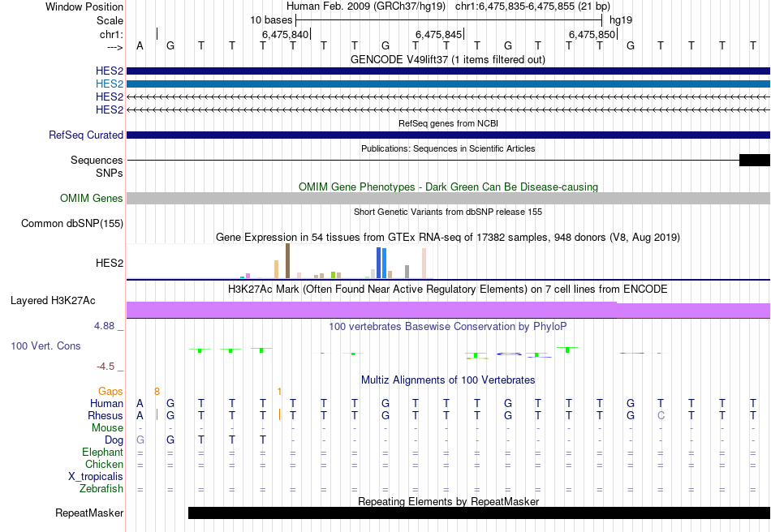Screen dimensions: 771x532
Task: Click Multiz Alignments of 100 Vertebrates title
Action: click(448, 380)
